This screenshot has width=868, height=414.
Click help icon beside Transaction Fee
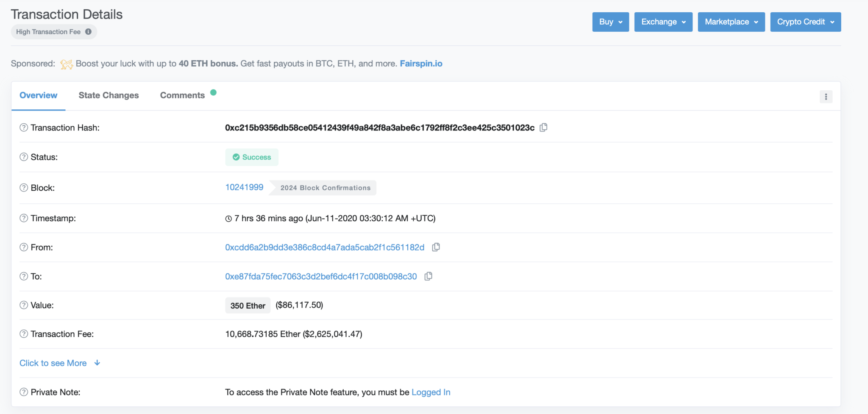[x=24, y=334]
